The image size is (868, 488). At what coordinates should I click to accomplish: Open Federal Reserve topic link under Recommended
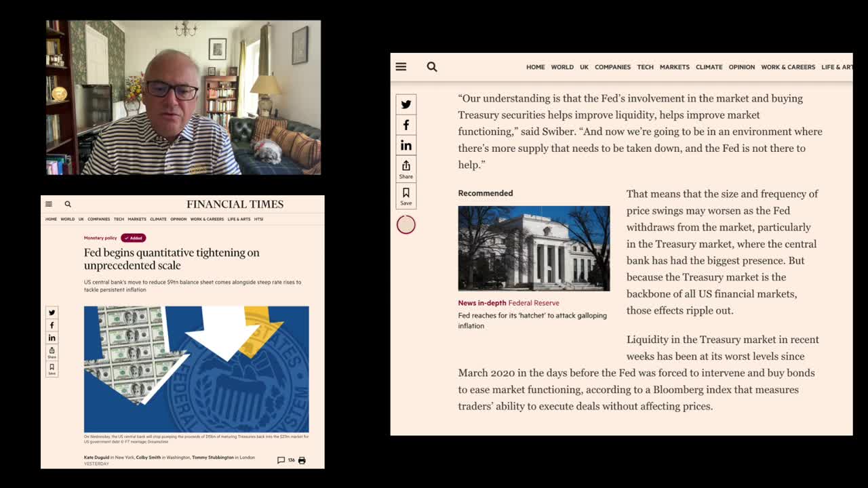pyautogui.click(x=534, y=303)
